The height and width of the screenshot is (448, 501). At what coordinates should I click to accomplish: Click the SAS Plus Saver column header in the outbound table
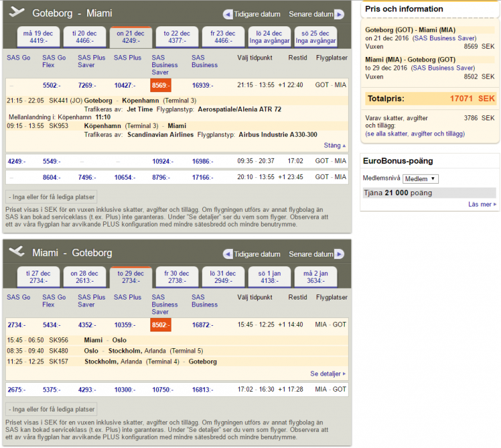91,61
